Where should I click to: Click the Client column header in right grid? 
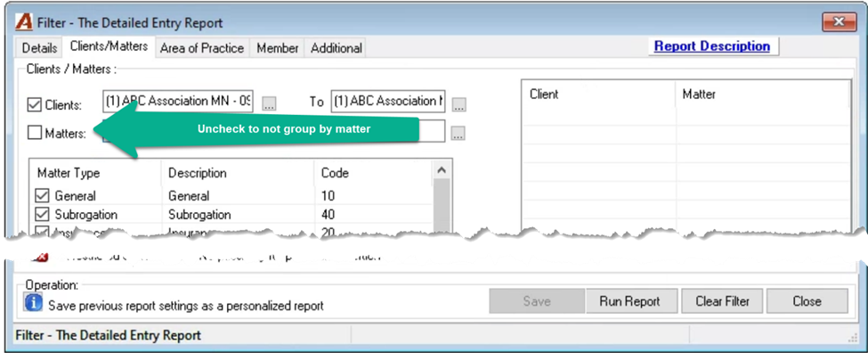pos(598,94)
